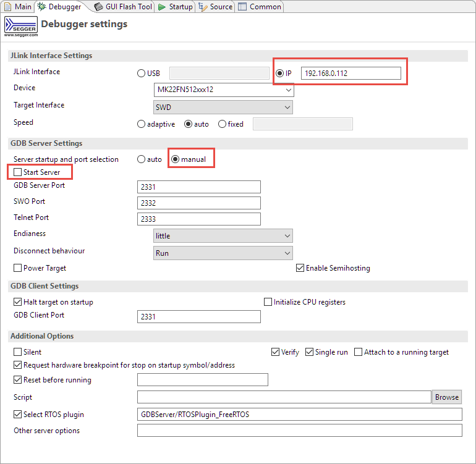Click the GDB Server Port field
The height and width of the screenshot is (464, 476).
point(199,187)
